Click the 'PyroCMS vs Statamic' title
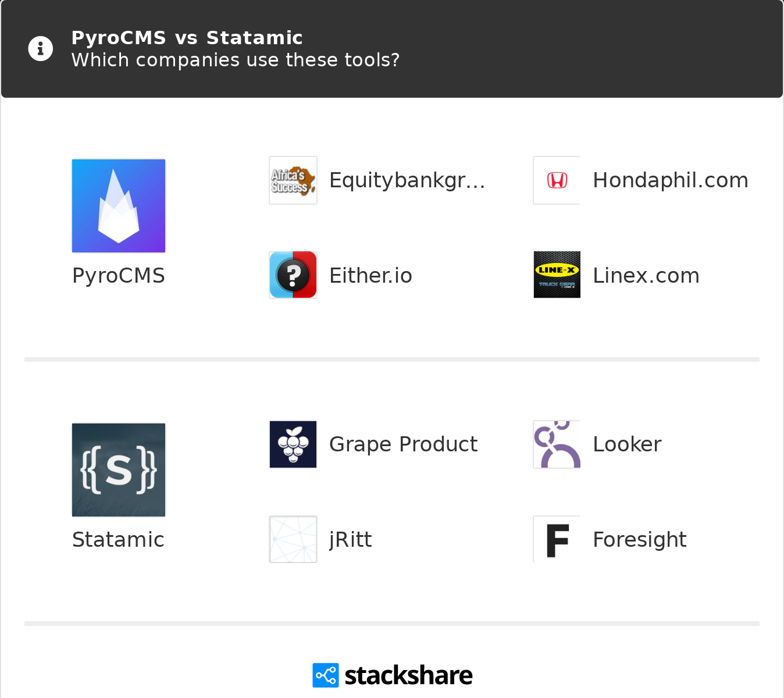This screenshot has width=784, height=698. pos(187,38)
